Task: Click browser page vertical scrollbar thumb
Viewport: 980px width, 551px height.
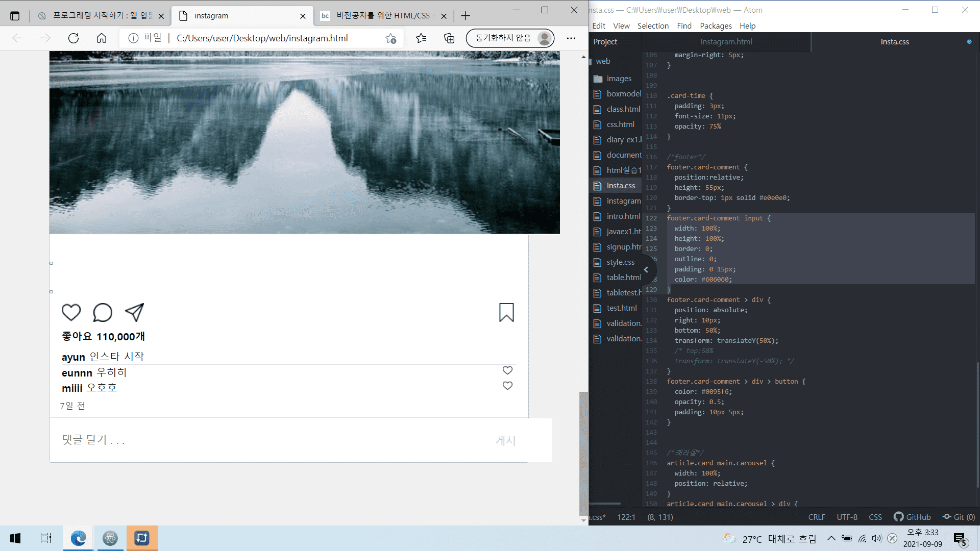Action: pos(583,453)
